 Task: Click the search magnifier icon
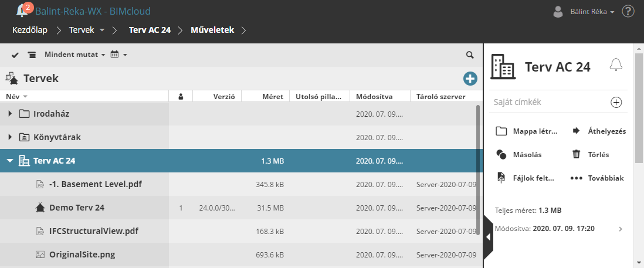(x=469, y=55)
